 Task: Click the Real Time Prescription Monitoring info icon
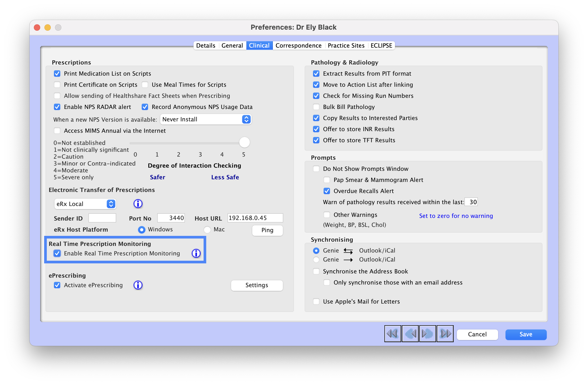click(x=196, y=253)
